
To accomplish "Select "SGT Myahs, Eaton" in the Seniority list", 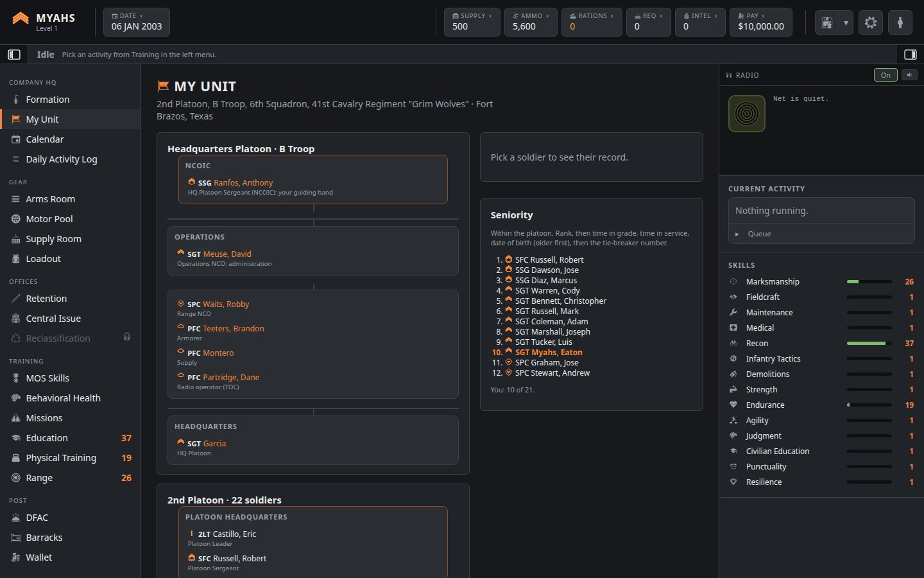I will pos(549,353).
